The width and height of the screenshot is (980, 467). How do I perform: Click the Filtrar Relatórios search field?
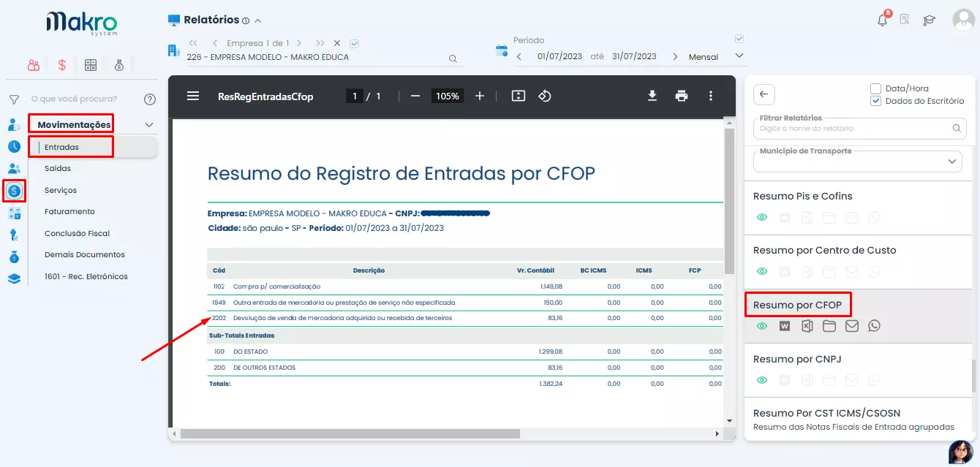[x=859, y=128]
